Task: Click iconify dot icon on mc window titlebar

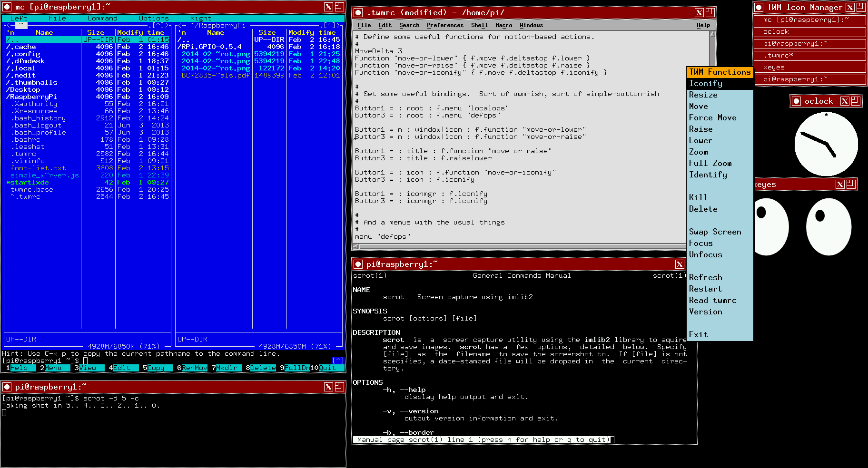Action: coord(7,7)
